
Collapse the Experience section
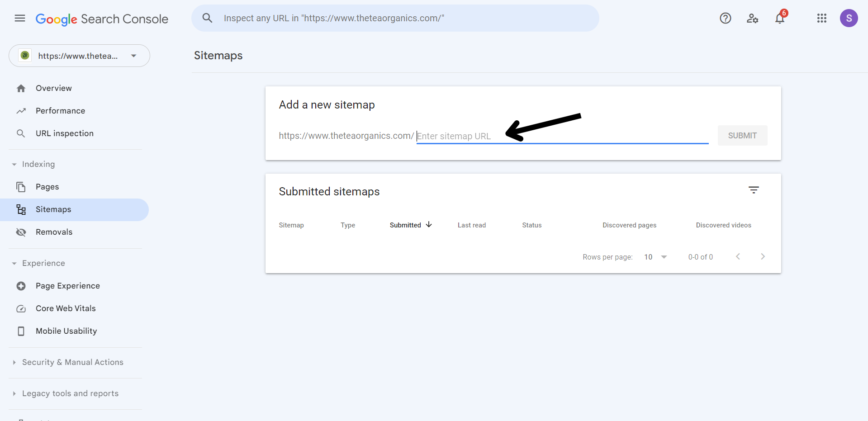[14, 263]
